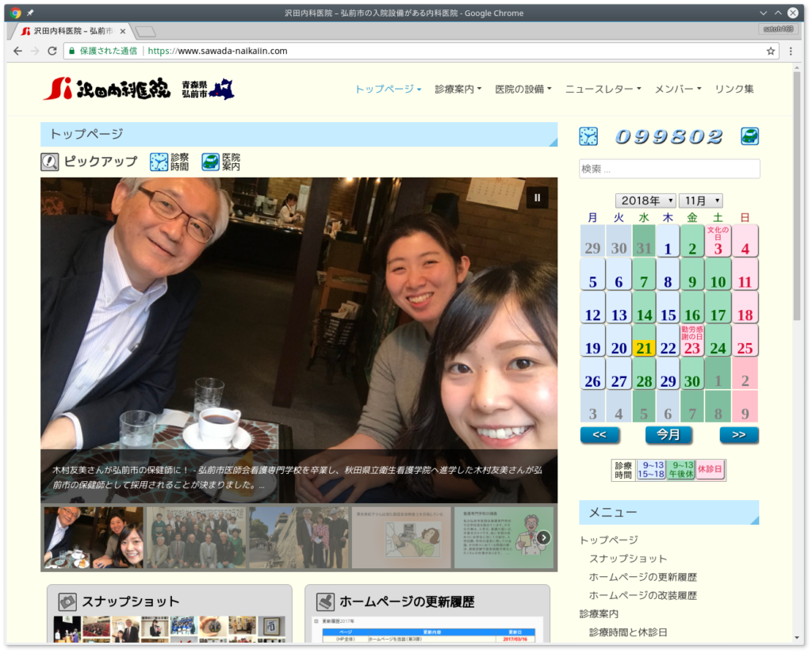Close the 沢田内科医院 browser tab
The image size is (812, 653).
click(123, 31)
